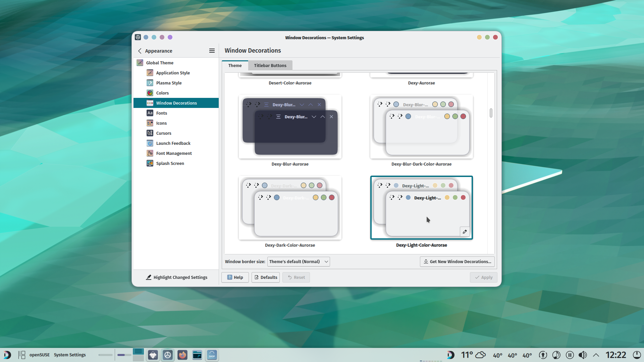Click System Settings title in taskbar
Viewport: 644px width, 362px height.
pyautogui.click(x=70, y=355)
